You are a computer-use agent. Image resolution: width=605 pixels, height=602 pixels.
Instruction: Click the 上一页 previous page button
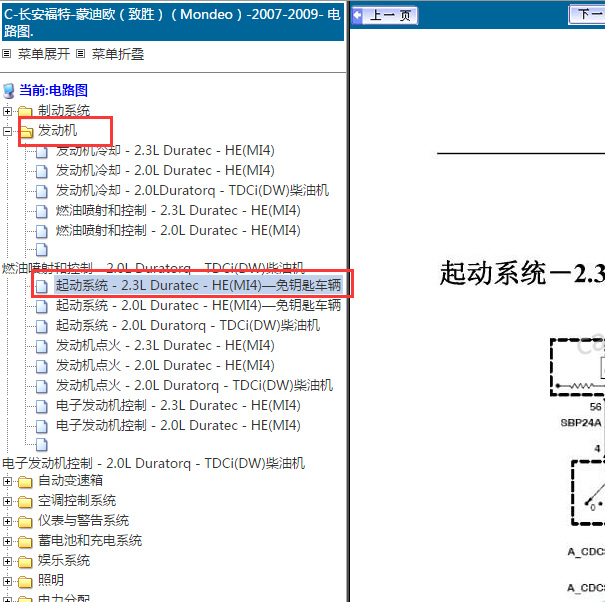coord(385,16)
